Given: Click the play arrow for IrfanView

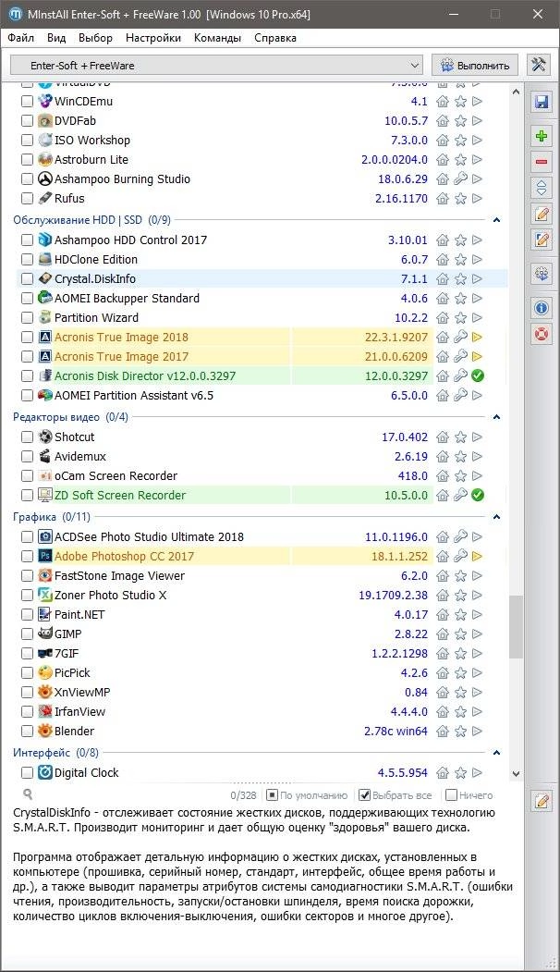Looking at the screenshot, I should tap(477, 711).
